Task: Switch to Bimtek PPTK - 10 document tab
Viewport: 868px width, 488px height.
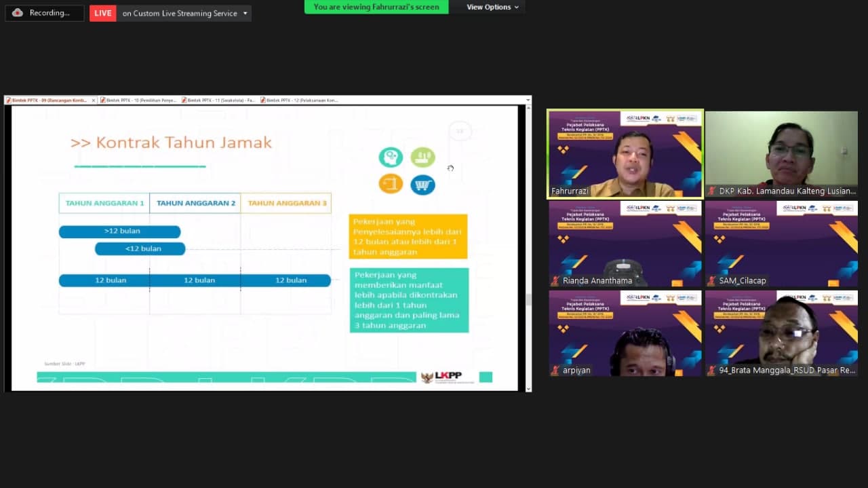Action: (138, 100)
